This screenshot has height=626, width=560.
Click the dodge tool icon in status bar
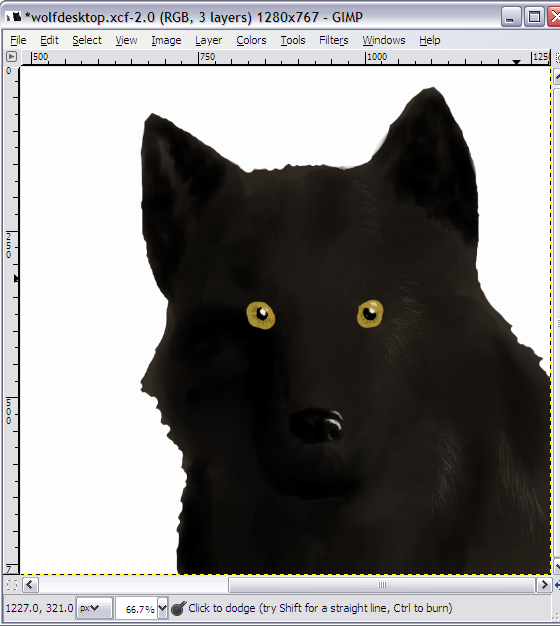[x=178, y=608]
